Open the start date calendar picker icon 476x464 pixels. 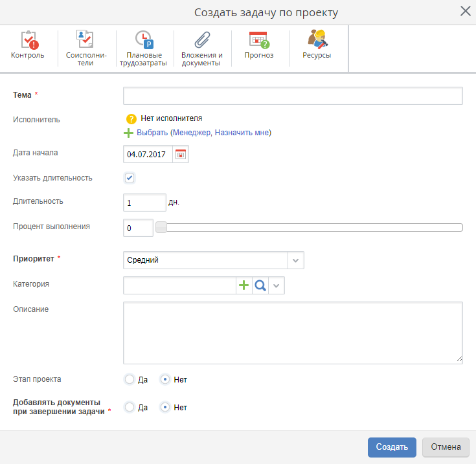tap(181, 154)
